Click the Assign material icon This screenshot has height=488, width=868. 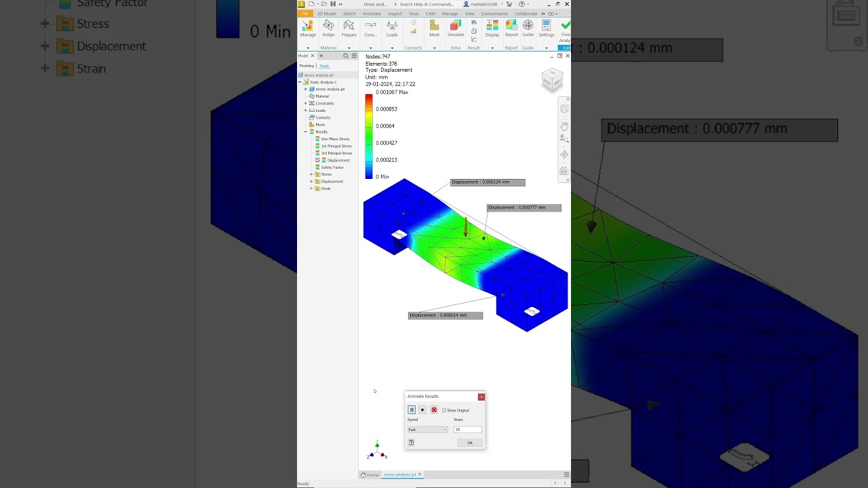pos(328,28)
